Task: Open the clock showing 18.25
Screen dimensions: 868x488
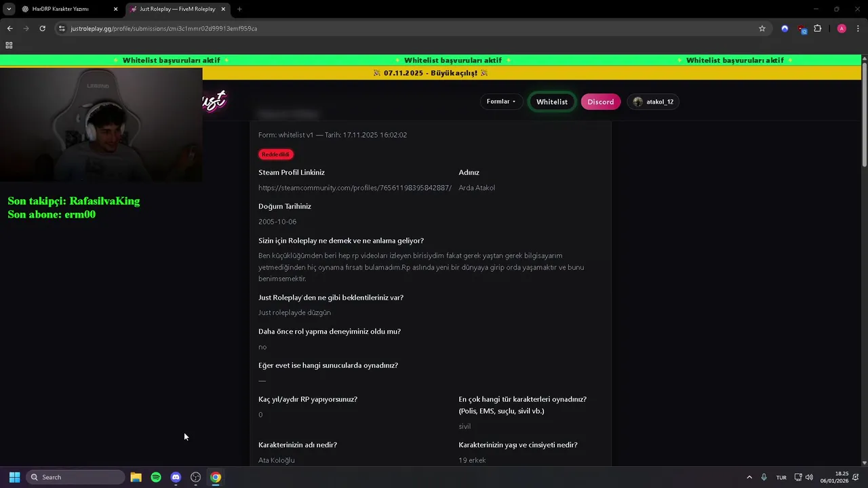Action: (834, 477)
